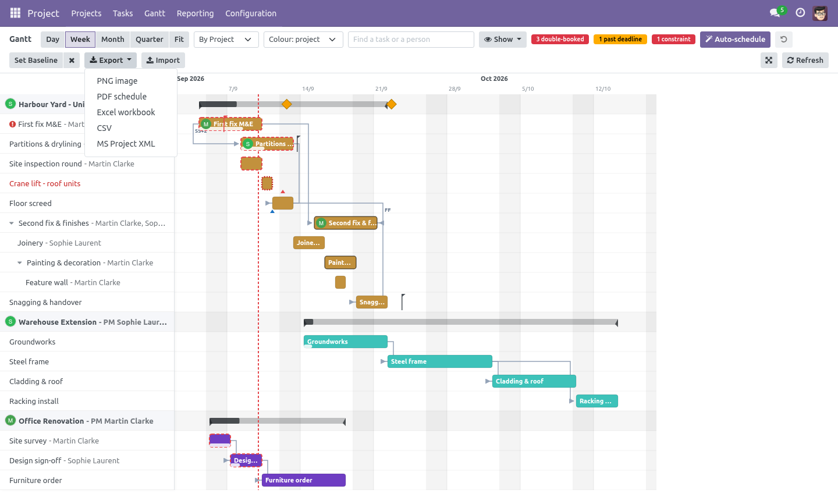838x504 pixels.
Task: Switch to Month view
Action: (x=113, y=40)
